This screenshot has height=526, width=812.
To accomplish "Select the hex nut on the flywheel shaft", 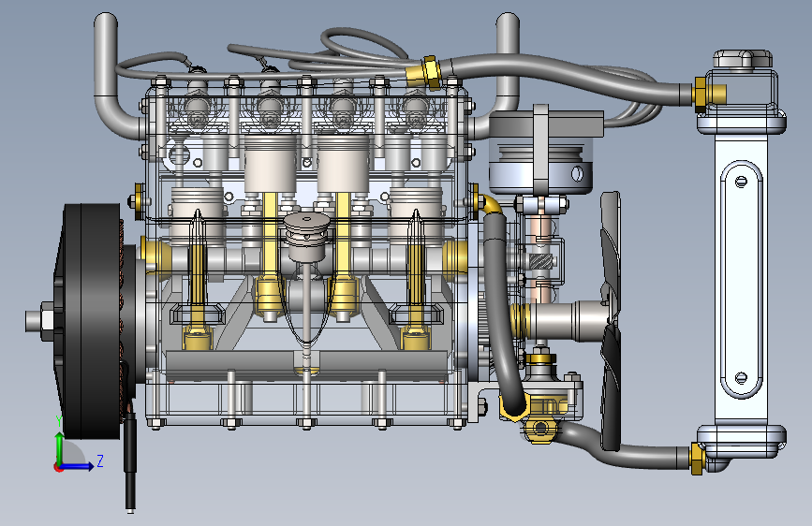I will pos(47,321).
